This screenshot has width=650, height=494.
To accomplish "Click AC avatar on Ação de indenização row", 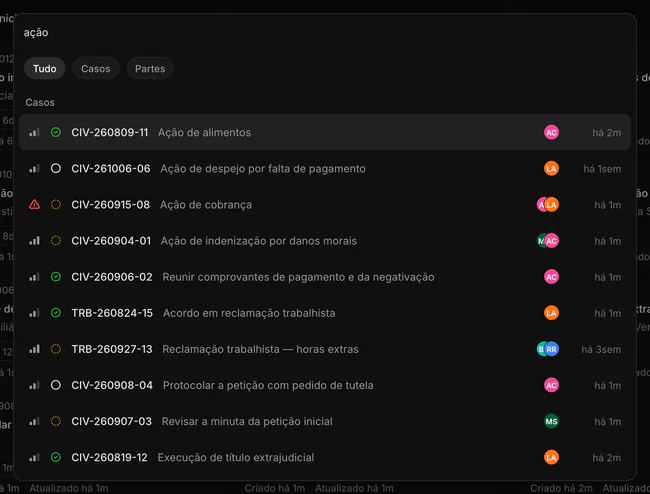I will 551,241.
